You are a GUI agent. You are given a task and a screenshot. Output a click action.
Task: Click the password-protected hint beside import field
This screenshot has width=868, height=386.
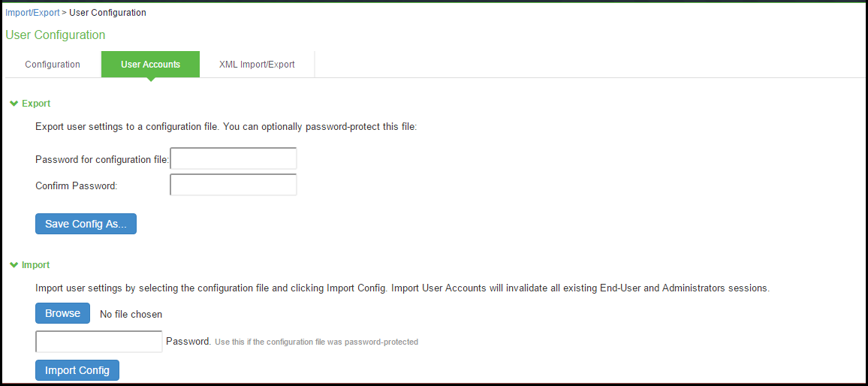pyautogui.click(x=316, y=342)
